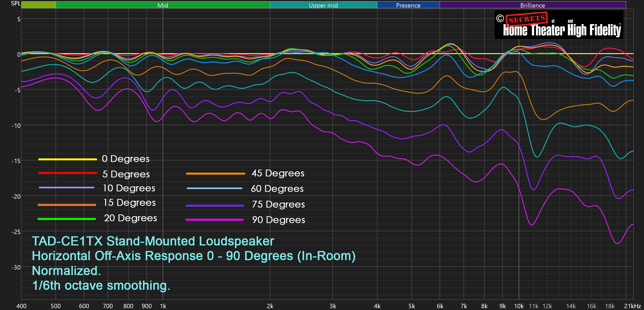Click the 5k frequency axis label

[x=412, y=306]
